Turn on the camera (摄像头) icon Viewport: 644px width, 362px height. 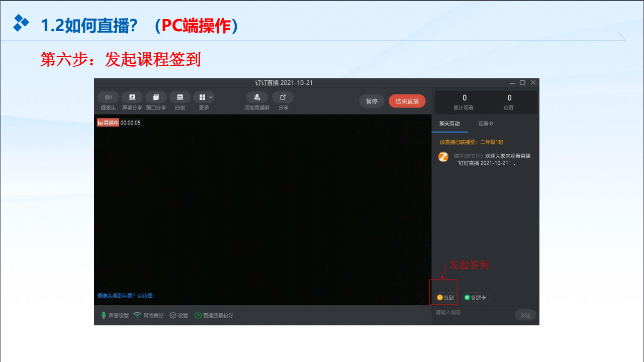click(108, 97)
